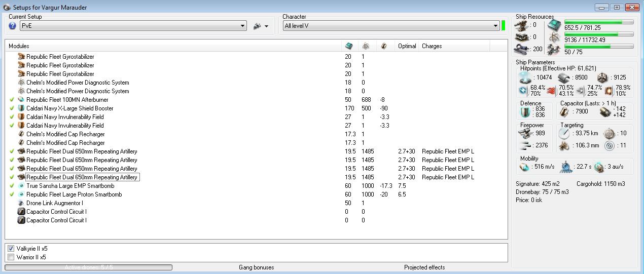Sort by the Optimal column header
This screenshot has height=274, width=644.
pyautogui.click(x=407, y=46)
